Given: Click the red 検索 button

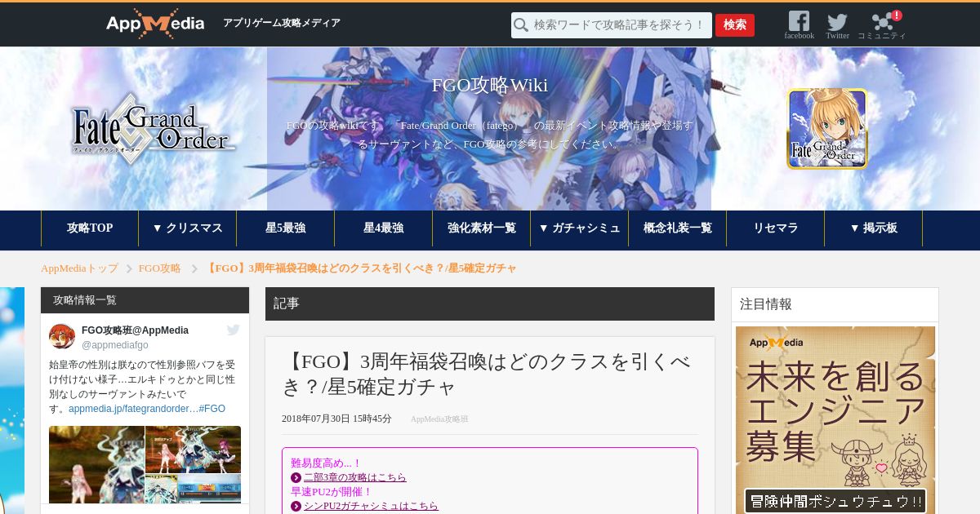Looking at the screenshot, I should click(735, 25).
